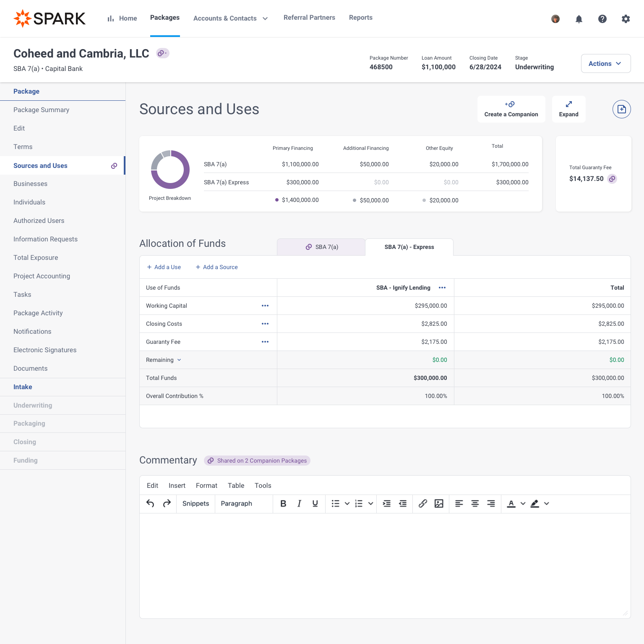Viewport: 644px width, 644px height.
Task: Align text left
Action: (459, 503)
